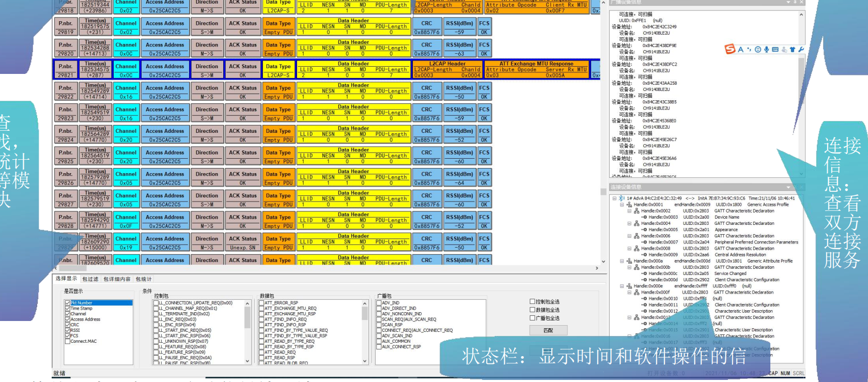Collapse the Handle:0x0006 tree node

click(629, 236)
